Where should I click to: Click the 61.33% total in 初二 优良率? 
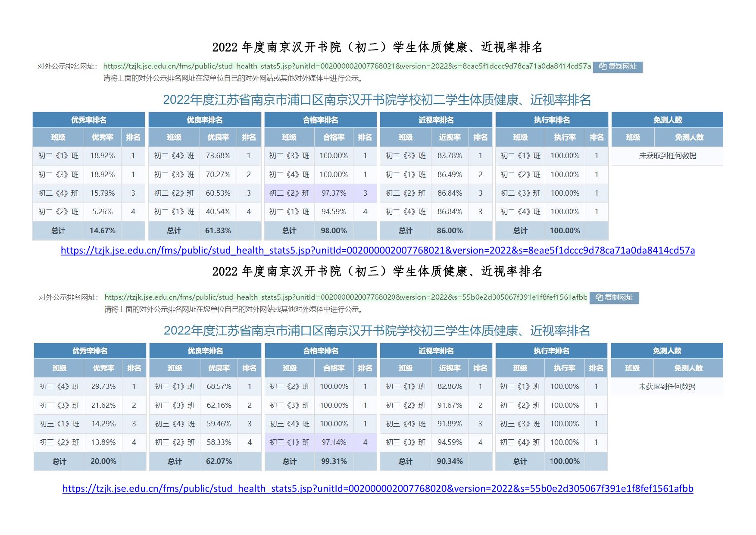click(x=218, y=231)
